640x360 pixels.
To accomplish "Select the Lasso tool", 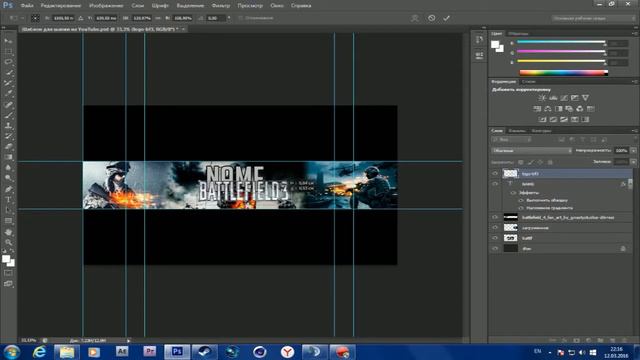I will [8, 62].
